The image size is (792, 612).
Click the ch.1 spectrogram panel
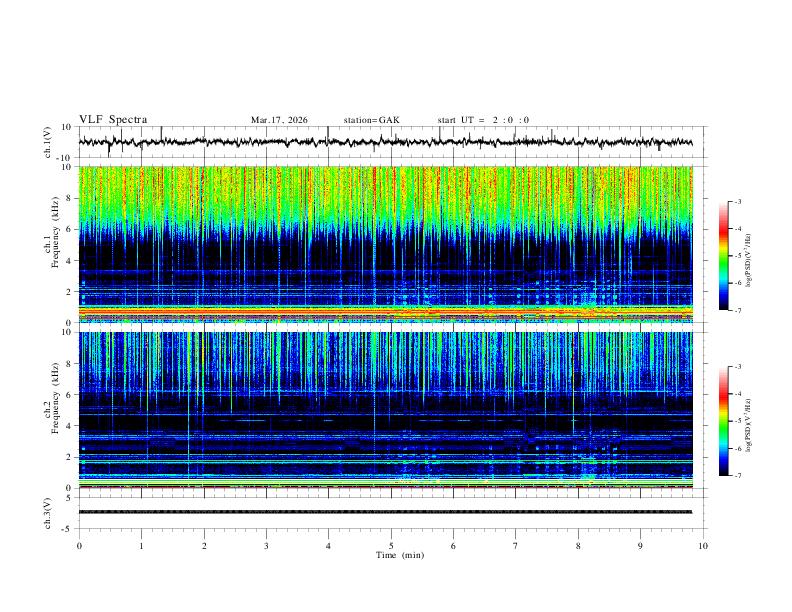[x=386, y=244]
